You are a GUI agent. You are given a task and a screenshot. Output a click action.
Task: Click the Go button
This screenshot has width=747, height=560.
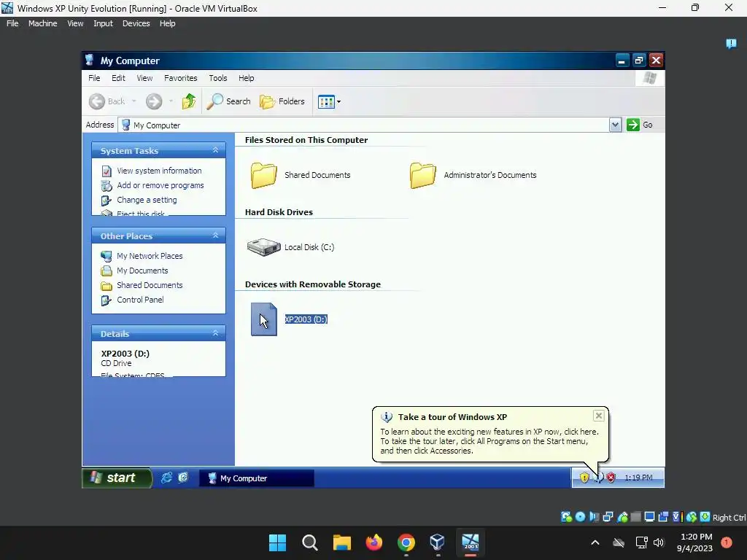pos(640,125)
